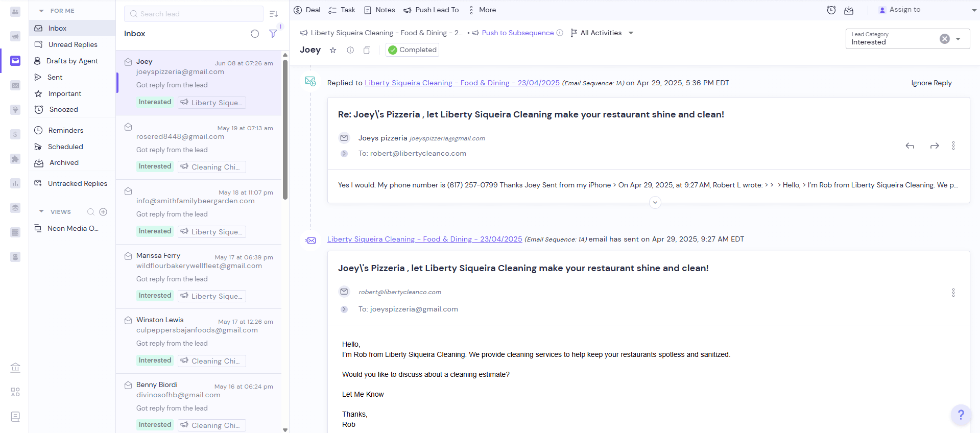Expand the collapsed reply email body

[655, 203]
